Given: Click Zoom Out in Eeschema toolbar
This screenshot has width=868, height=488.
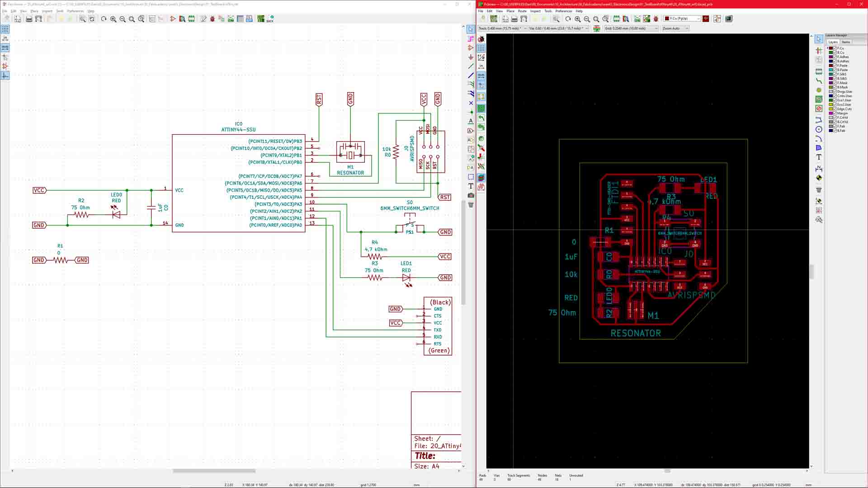Looking at the screenshot, I should tap(123, 19).
